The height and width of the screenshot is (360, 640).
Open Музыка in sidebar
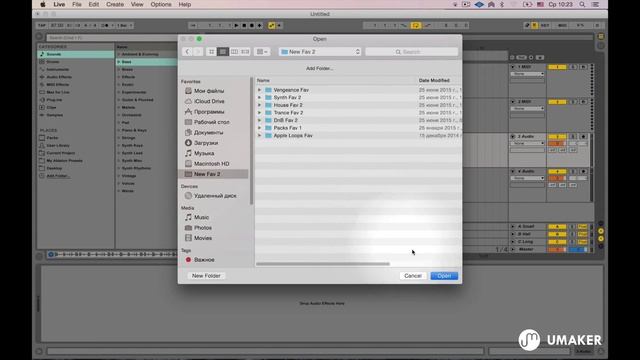tap(204, 153)
